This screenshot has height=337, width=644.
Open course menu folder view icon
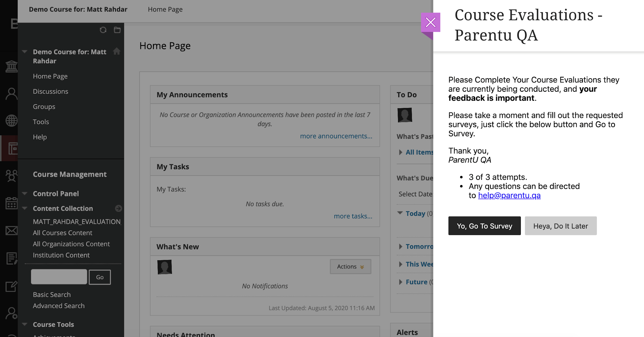(x=117, y=30)
